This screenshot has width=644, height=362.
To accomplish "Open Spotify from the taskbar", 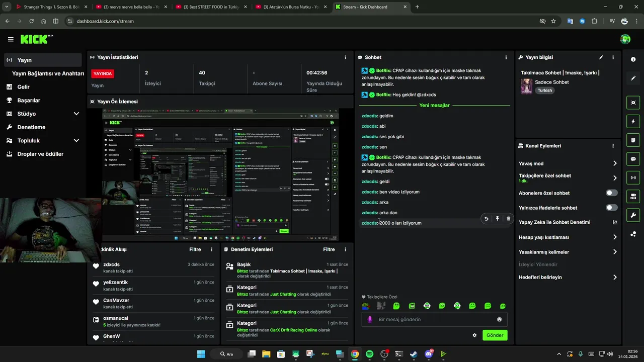I will [369, 354].
